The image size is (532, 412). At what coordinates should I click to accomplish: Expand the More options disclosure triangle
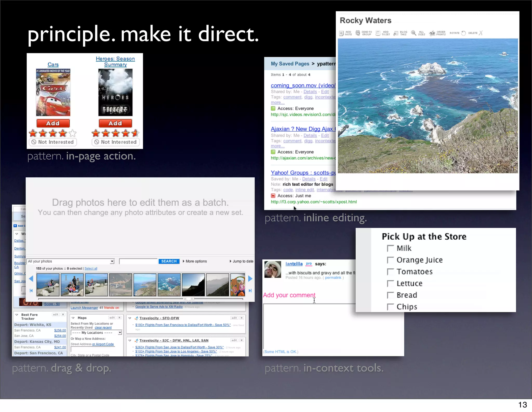pos(184,261)
